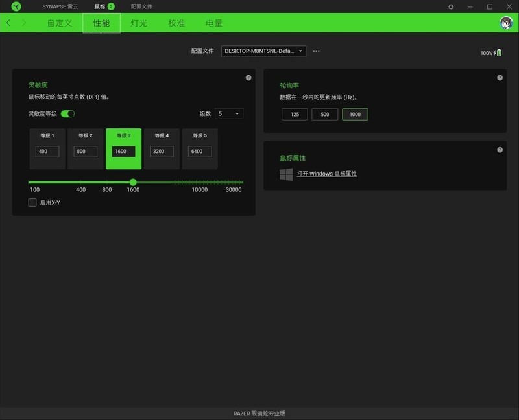519x420 pixels.
Task: Open Windows 鼠标属性 link
Action: 326,174
